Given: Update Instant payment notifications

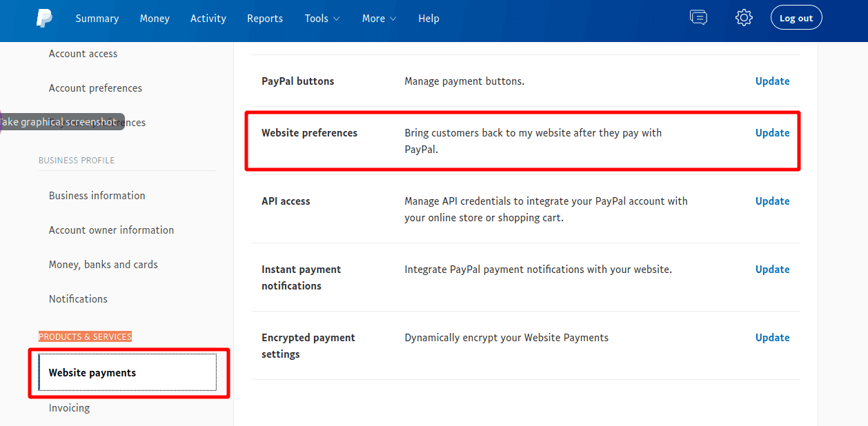Looking at the screenshot, I should [772, 270].
